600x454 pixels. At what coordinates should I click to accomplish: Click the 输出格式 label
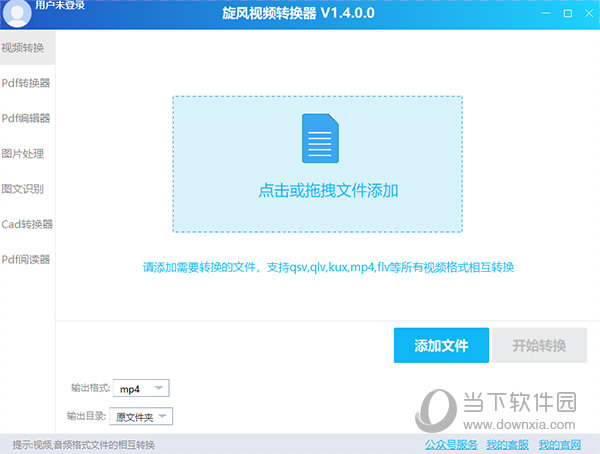pos(91,388)
